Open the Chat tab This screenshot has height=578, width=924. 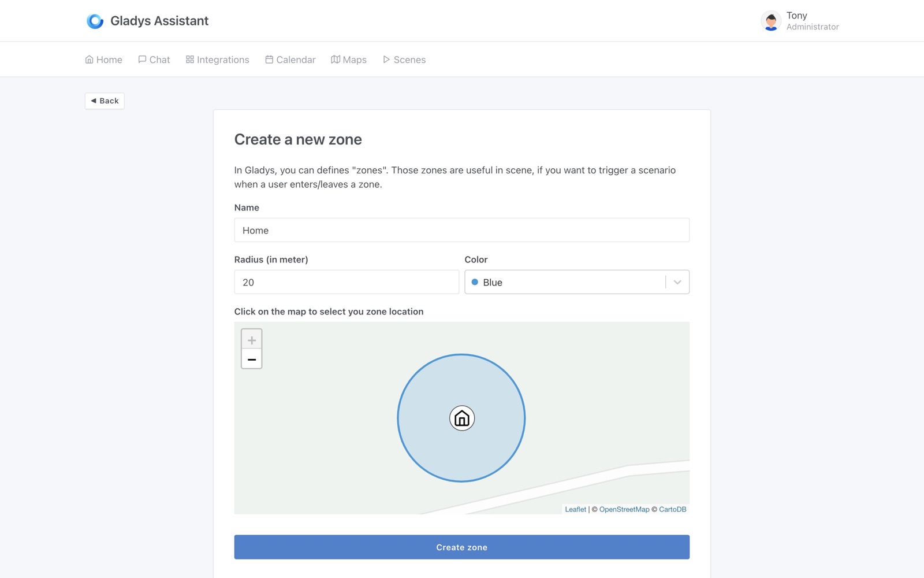[154, 60]
